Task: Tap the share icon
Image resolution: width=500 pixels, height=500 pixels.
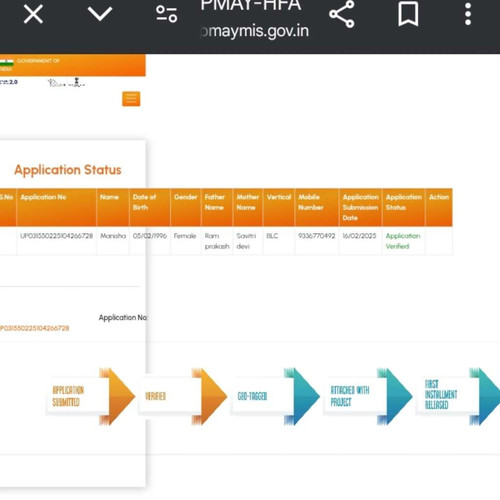Action: [x=342, y=14]
